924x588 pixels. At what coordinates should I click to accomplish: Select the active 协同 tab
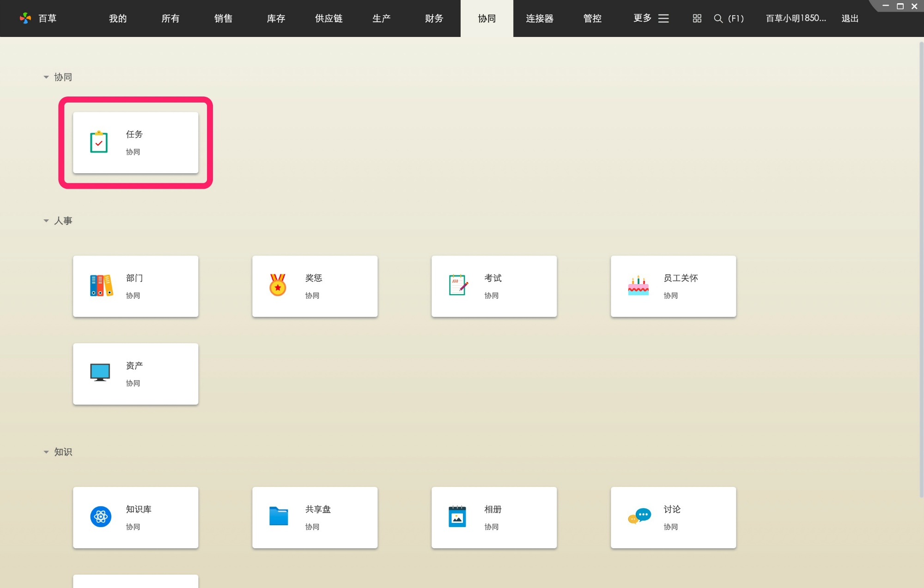(x=486, y=18)
